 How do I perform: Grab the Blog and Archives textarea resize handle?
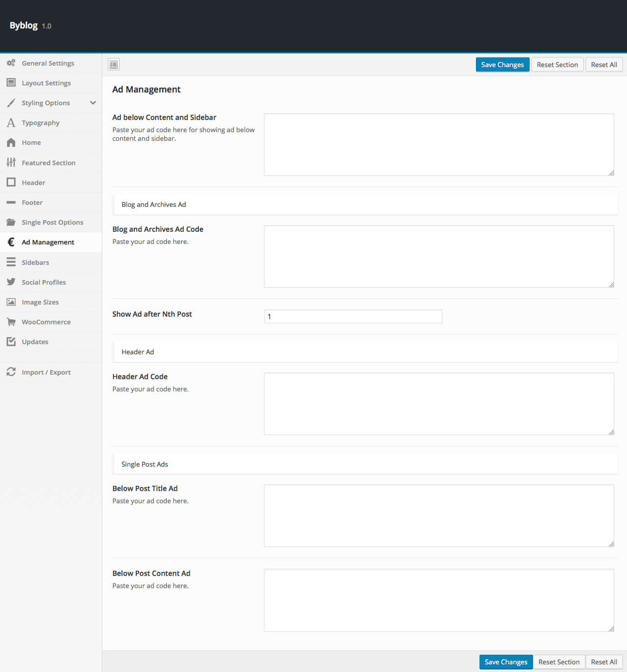611,284
